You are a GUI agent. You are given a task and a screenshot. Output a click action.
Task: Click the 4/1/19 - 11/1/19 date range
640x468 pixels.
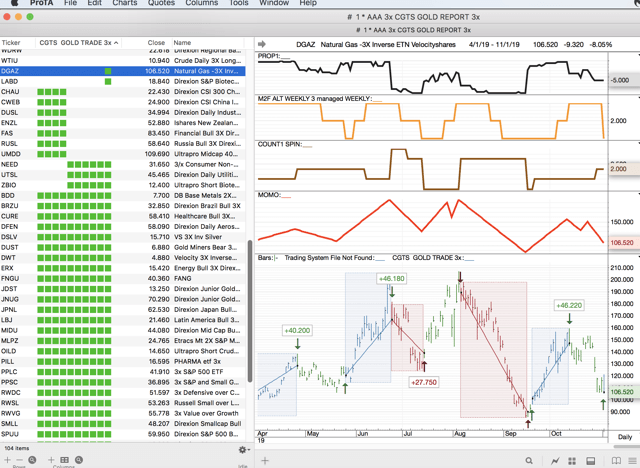coord(494,44)
